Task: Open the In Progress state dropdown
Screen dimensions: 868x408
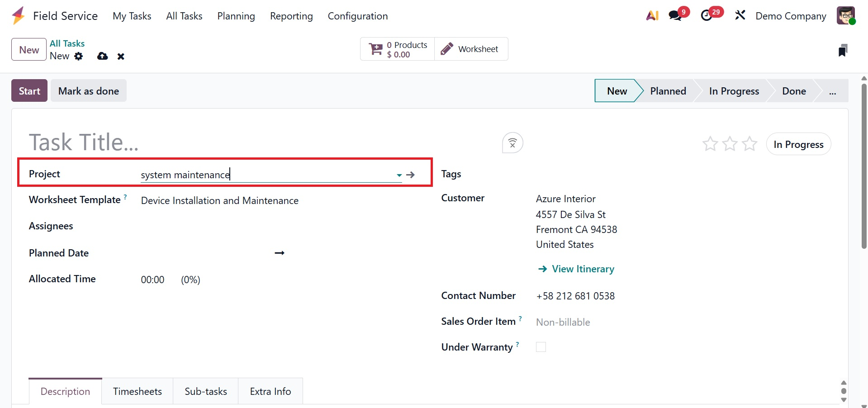Action: click(798, 144)
